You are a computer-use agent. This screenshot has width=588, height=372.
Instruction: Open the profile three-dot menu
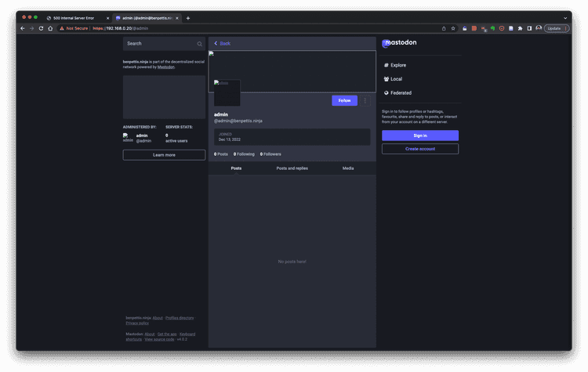(x=365, y=100)
